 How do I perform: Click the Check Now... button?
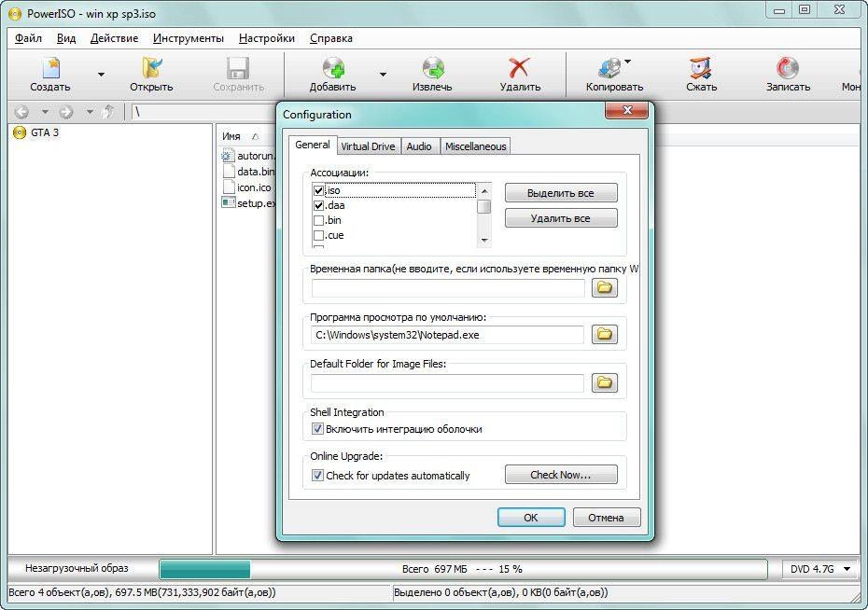[561, 475]
